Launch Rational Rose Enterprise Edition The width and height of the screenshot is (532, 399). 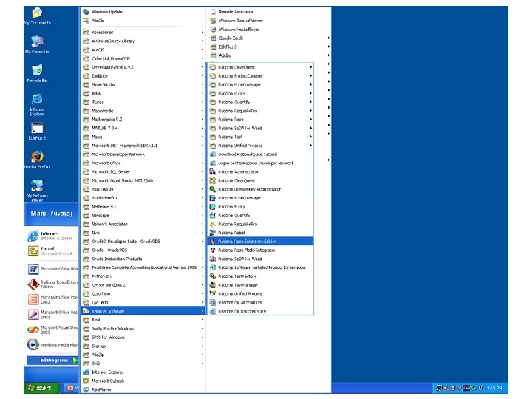260,242
